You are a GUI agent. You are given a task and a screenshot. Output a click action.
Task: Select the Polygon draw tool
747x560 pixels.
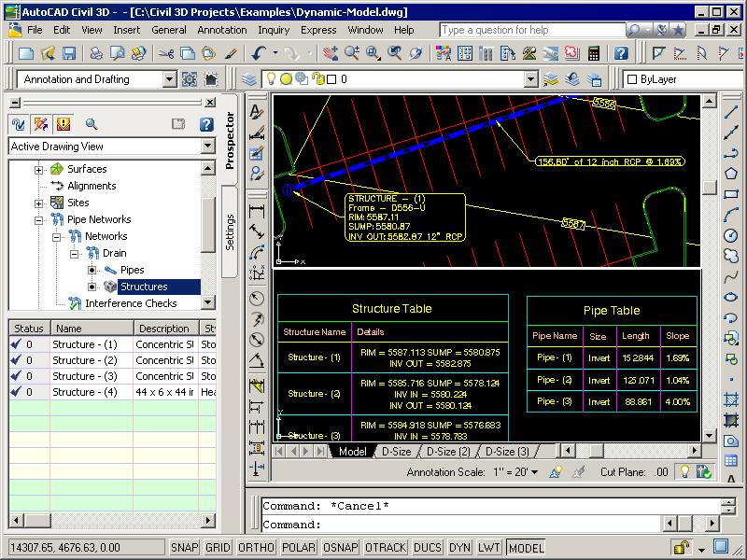731,174
